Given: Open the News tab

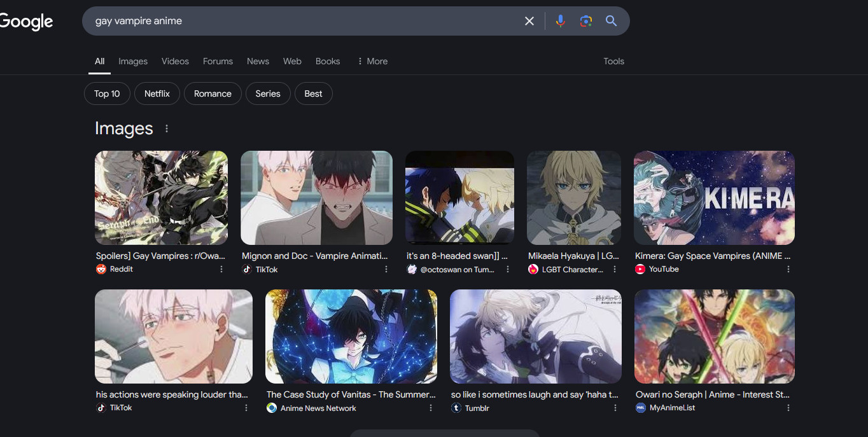Looking at the screenshot, I should [258, 61].
